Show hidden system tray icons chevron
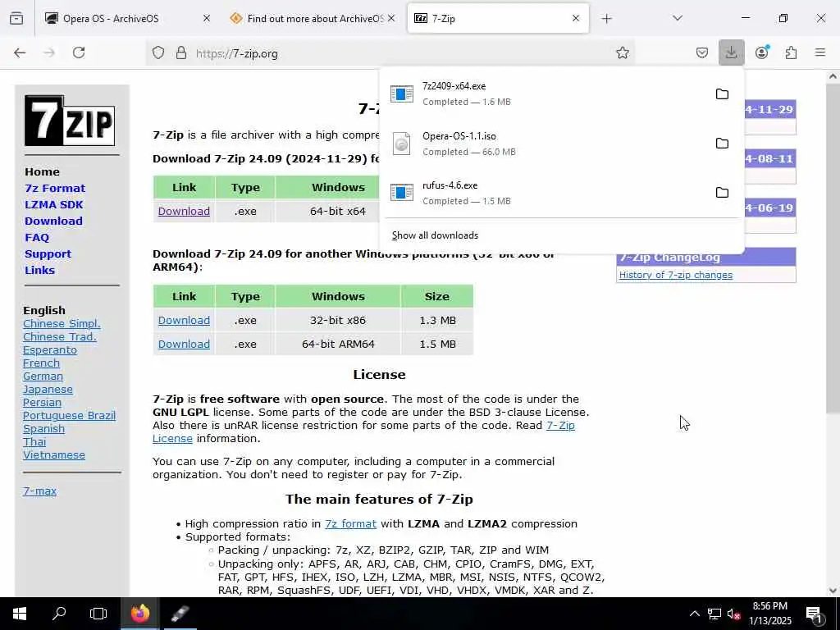Screen dimensions: 840x630 (x=694, y=614)
